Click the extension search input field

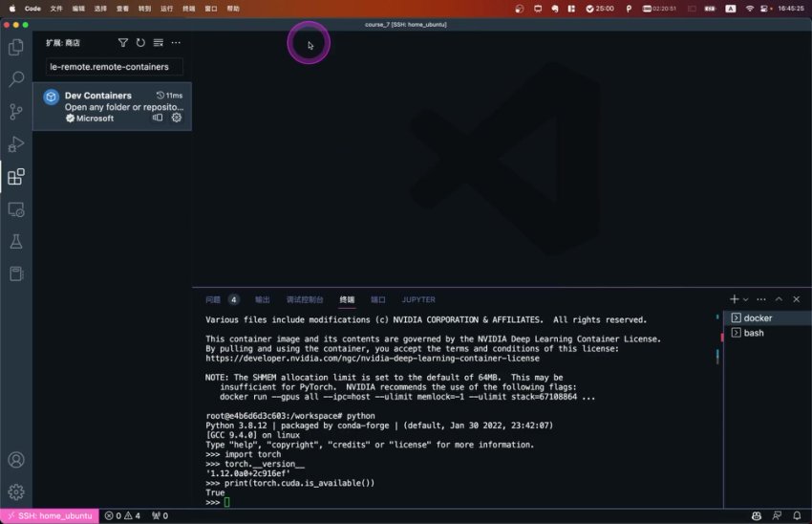click(x=115, y=67)
